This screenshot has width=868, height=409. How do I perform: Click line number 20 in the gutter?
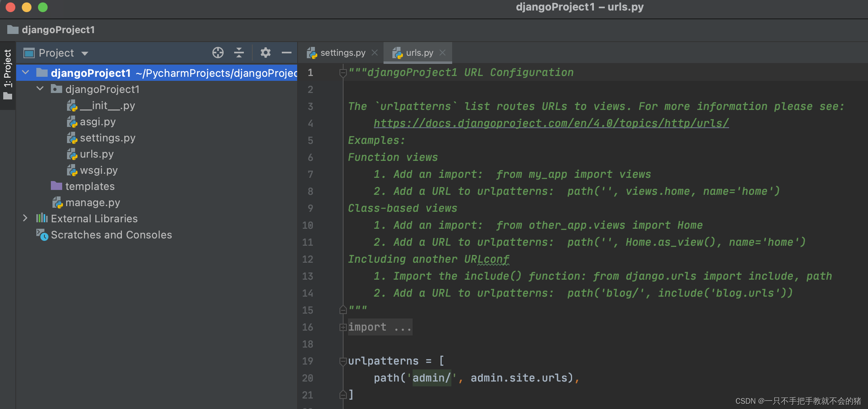point(308,378)
